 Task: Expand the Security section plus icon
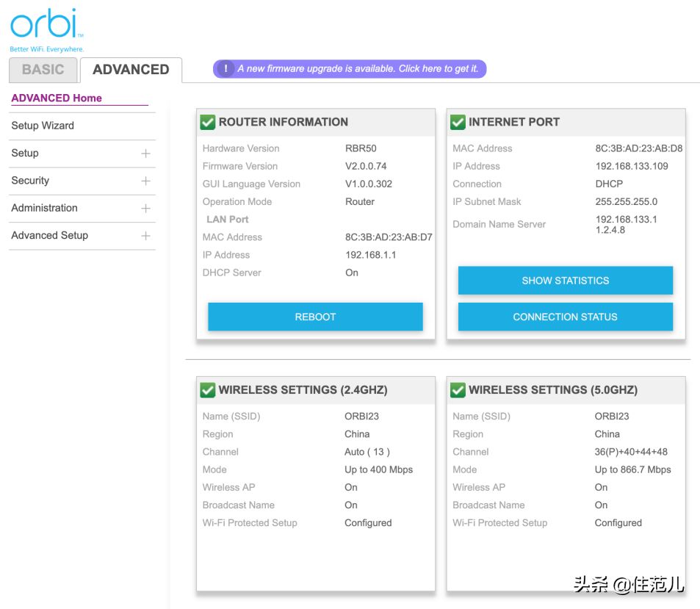pyautogui.click(x=145, y=181)
